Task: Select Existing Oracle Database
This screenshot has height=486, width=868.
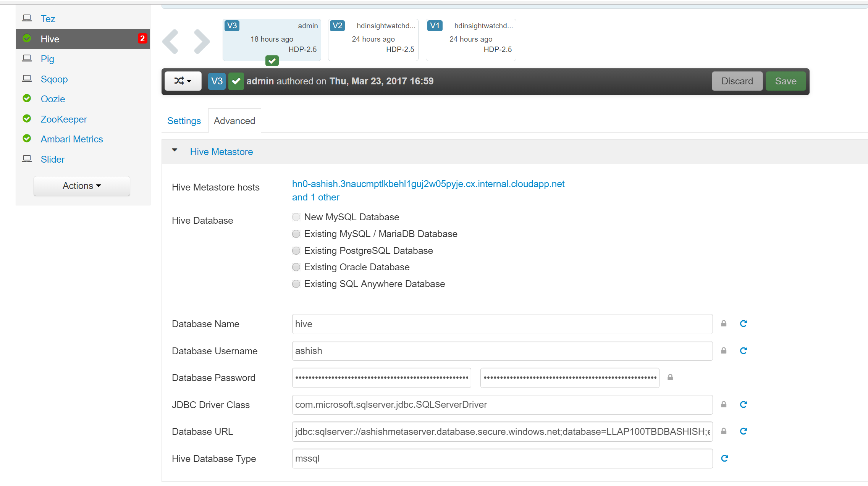Action: pyautogui.click(x=296, y=267)
